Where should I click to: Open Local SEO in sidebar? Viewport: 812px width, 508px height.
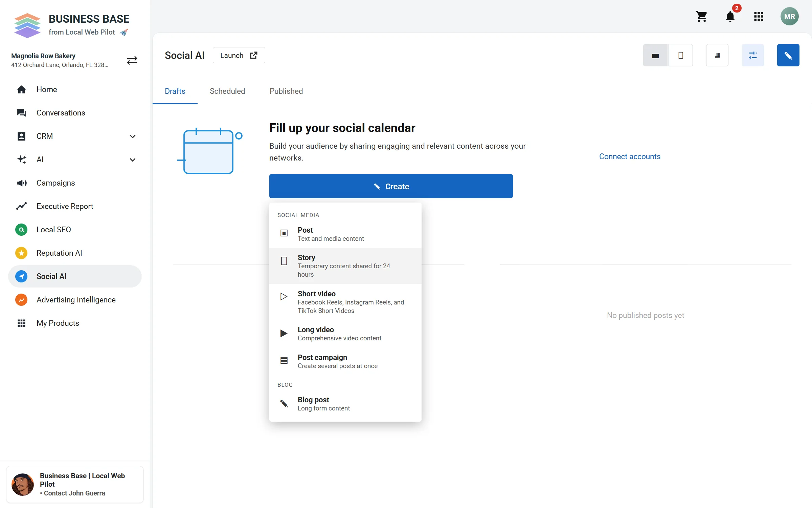75,230
